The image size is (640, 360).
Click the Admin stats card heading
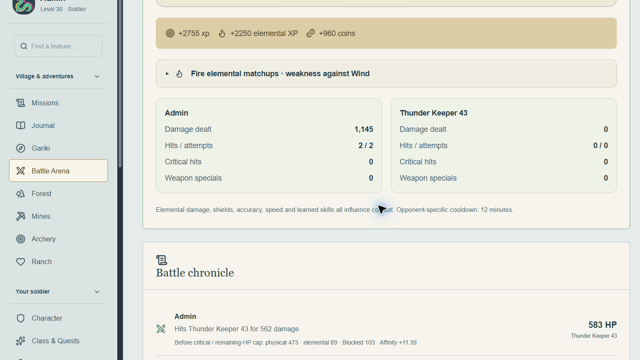(176, 113)
